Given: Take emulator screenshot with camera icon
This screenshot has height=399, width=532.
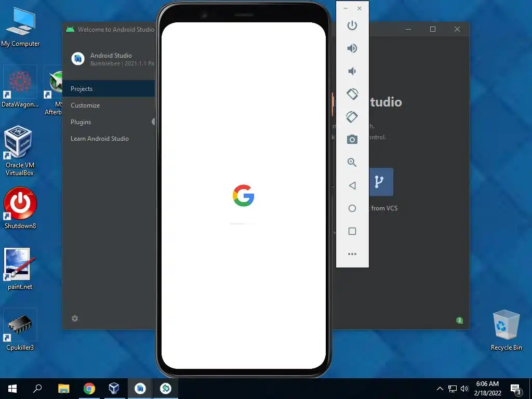Looking at the screenshot, I should (352, 139).
